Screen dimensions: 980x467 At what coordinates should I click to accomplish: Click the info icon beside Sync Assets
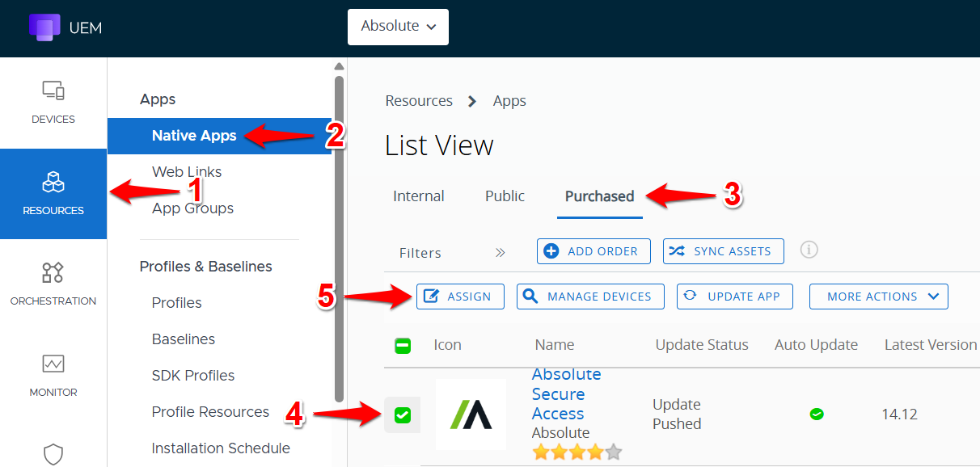(809, 250)
